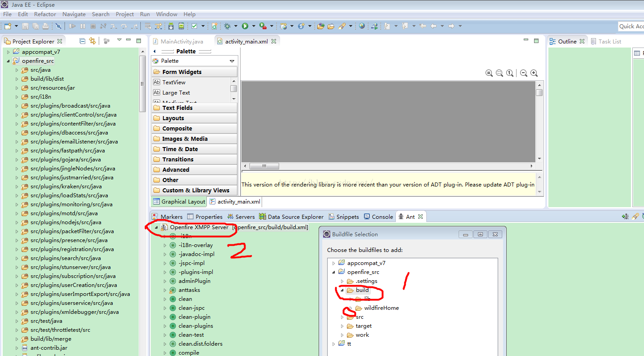Toggle Use Step Filters toolbar icon
Image resolution: width=644 pixels, height=356 pixels.
158,26
